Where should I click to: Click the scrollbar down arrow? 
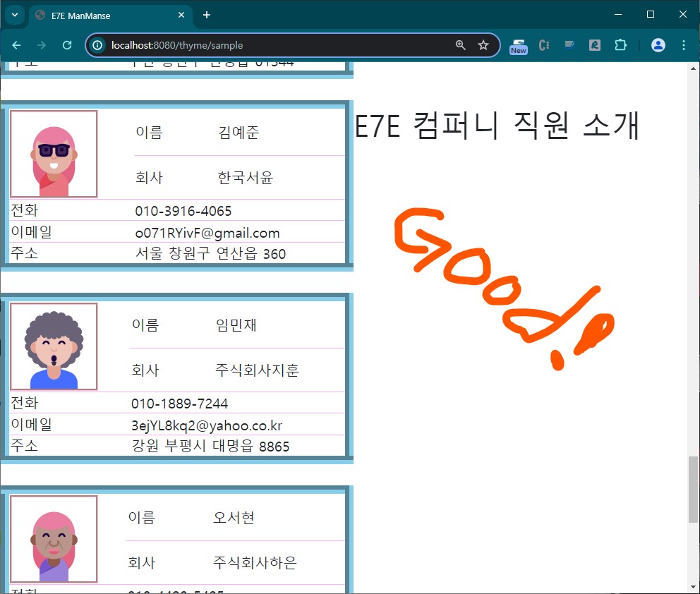pyautogui.click(x=693, y=588)
